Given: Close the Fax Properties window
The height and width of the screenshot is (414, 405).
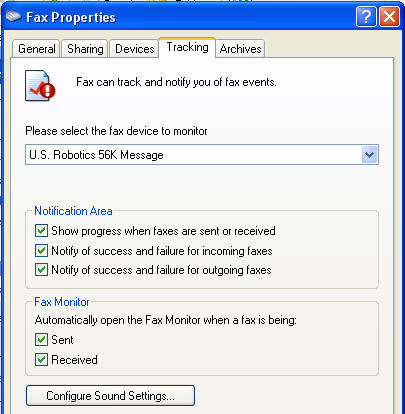Looking at the screenshot, I should point(389,16).
